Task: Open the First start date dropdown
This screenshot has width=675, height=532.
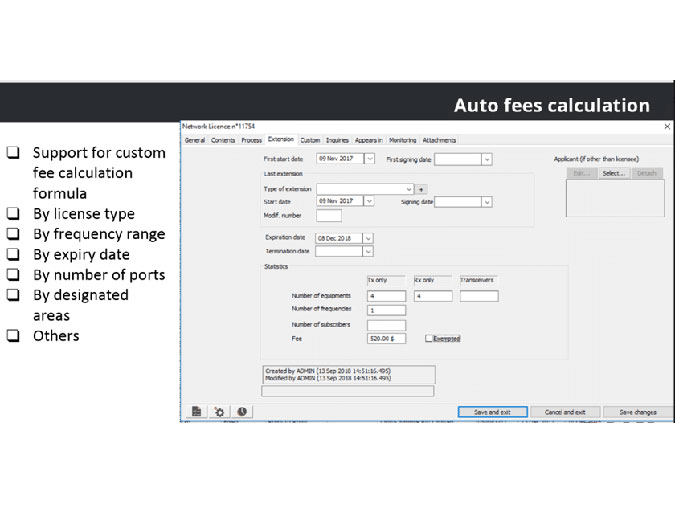Action: (x=370, y=158)
